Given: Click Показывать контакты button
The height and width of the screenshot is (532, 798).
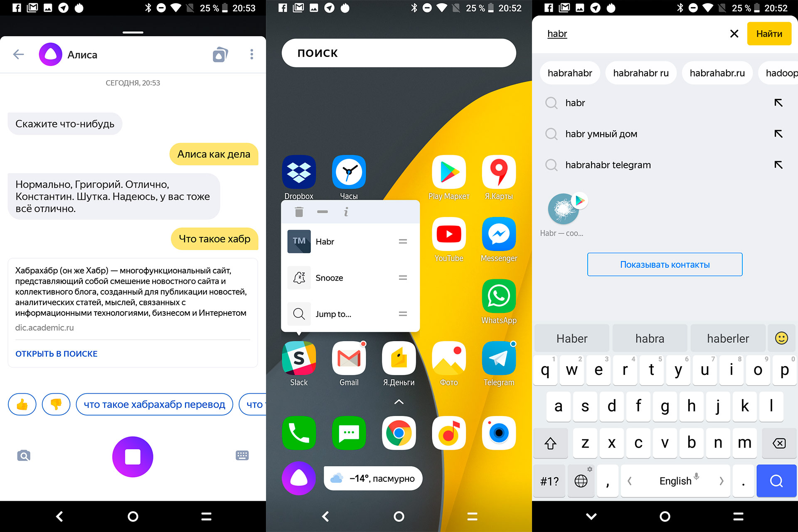Looking at the screenshot, I should point(665,265).
